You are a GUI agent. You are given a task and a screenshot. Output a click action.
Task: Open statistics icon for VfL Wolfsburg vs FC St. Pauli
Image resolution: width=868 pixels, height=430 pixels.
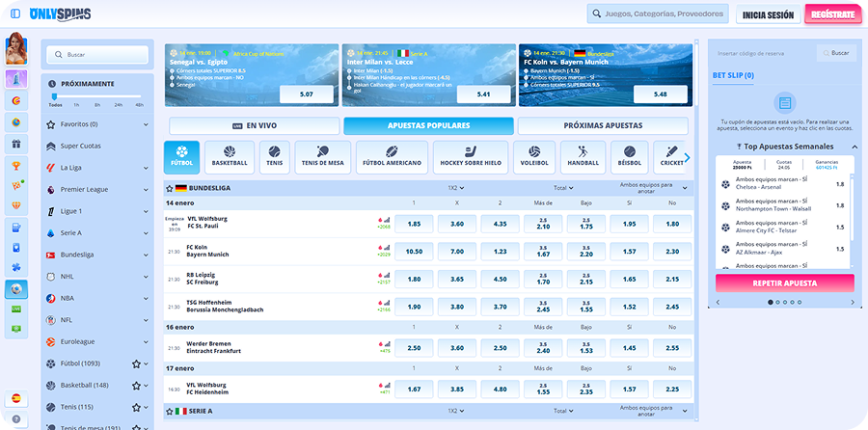point(387,220)
